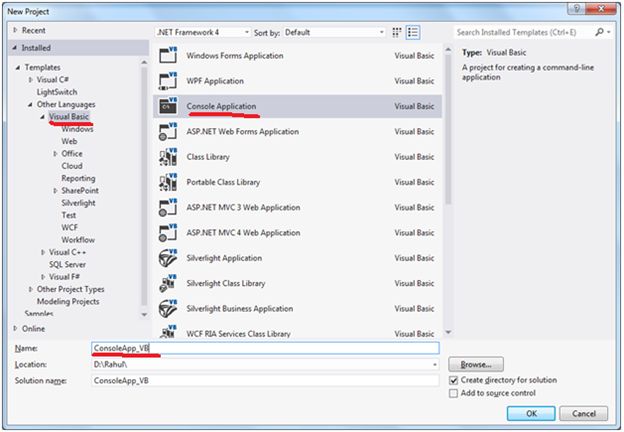Expand Other Project Types node
The width and height of the screenshot is (624, 432).
(x=30, y=289)
